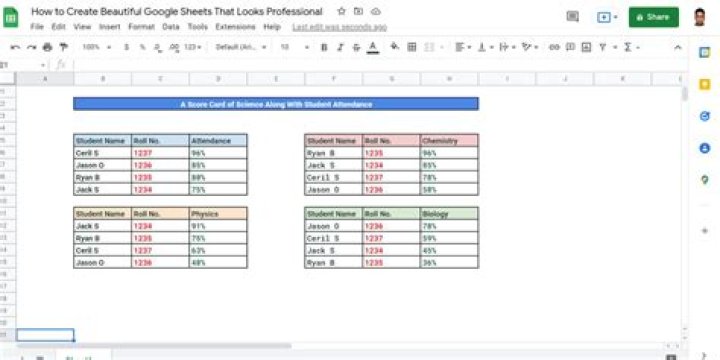Open the vertical align dropdown
This screenshot has width=720, height=360.
[485, 47]
